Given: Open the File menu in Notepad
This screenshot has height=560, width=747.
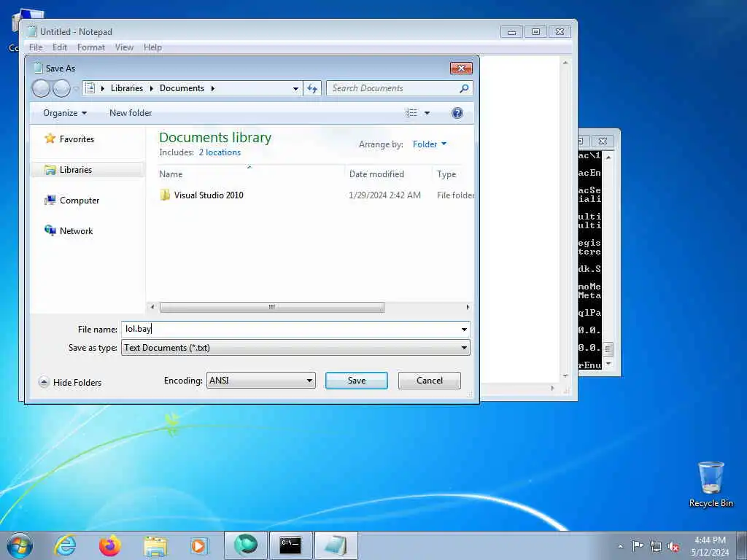Looking at the screenshot, I should (x=36, y=47).
